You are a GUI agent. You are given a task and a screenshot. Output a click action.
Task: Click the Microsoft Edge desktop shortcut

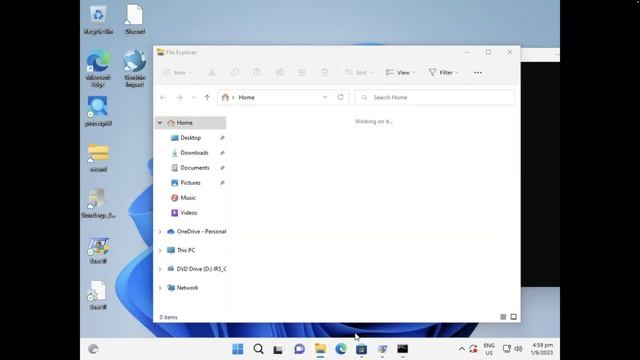point(98,69)
